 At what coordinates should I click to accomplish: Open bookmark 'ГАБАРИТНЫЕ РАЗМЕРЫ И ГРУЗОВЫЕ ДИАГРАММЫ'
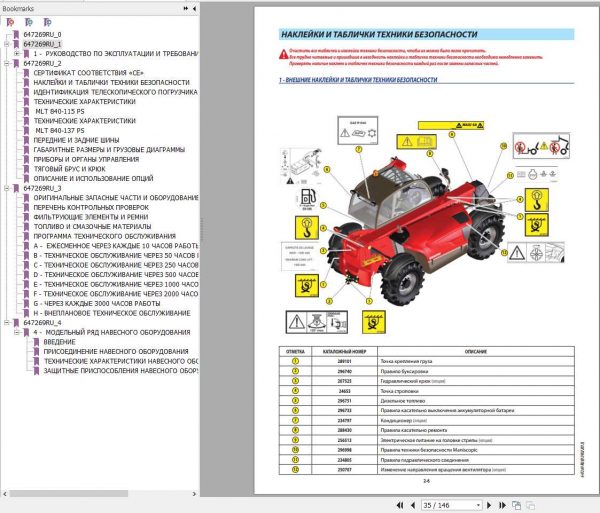coord(109,150)
